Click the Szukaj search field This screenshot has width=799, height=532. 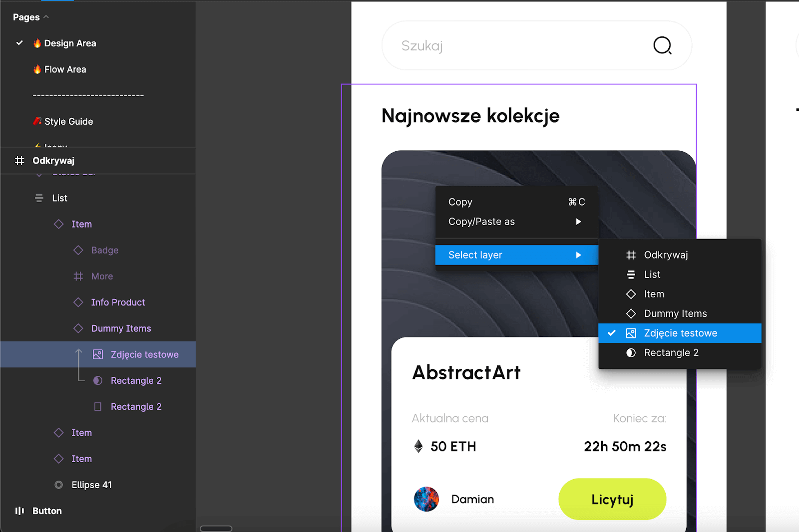click(x=537, y=45)
